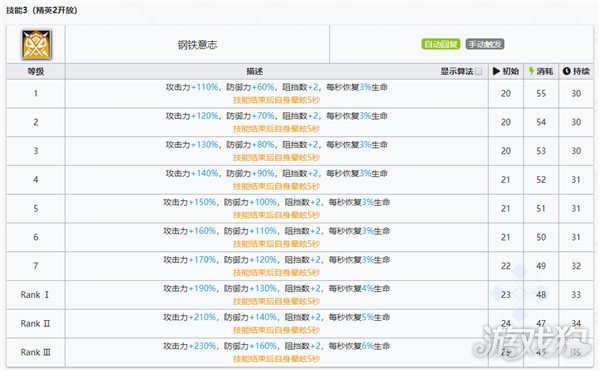Click description line 攻击力+160%，防御力+110%
600x371 pixels.
pos(277,231)
